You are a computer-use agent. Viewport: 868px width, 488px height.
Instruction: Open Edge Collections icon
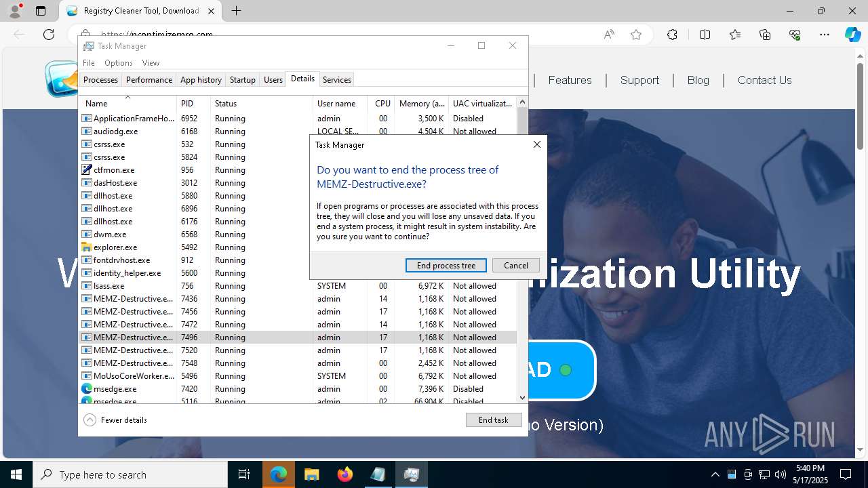click(765, 35)
